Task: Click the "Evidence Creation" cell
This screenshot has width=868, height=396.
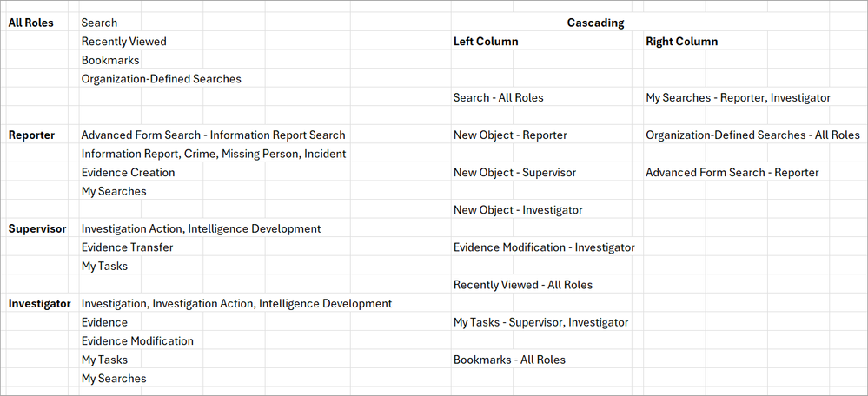Action: pos(128,173)
